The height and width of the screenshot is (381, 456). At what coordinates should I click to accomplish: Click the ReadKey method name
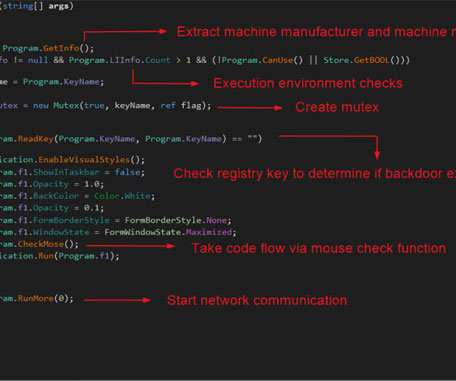[x=35, y=139]
